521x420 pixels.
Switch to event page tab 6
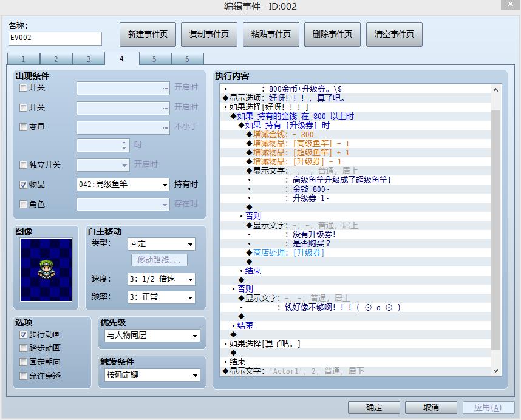187,59
